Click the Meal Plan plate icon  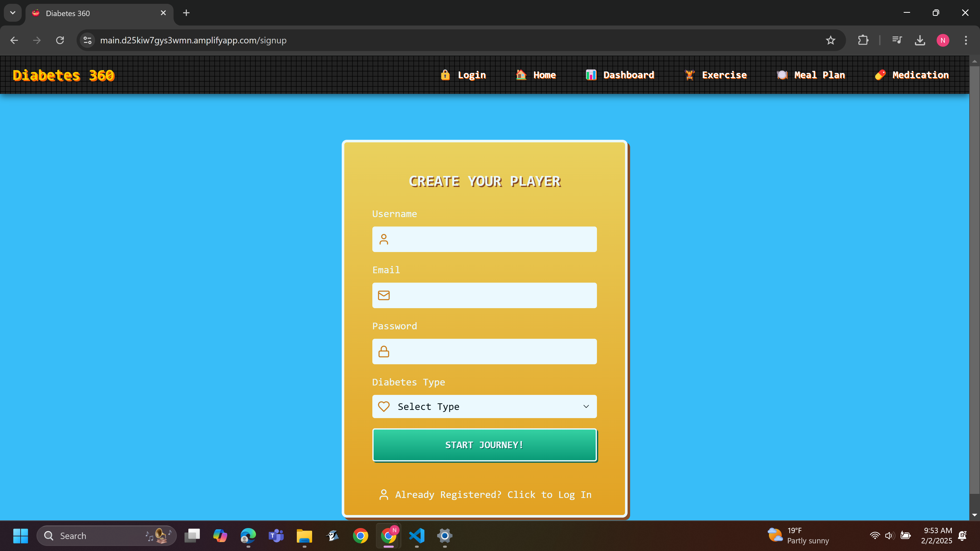782,75
